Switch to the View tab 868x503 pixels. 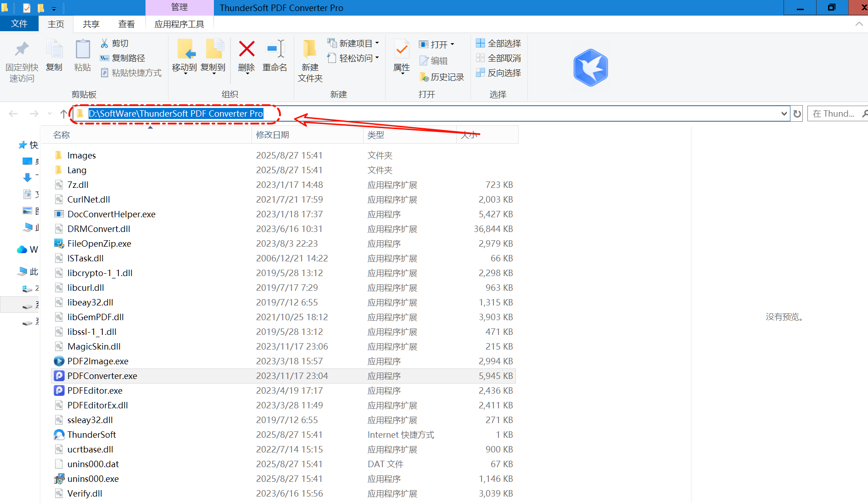pos(126,24)
